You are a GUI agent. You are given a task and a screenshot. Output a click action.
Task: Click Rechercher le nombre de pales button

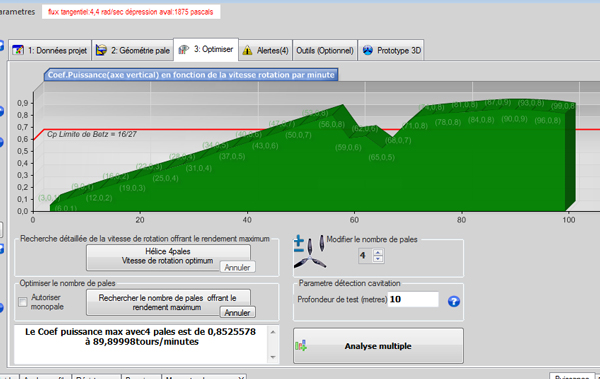(168, 302)
